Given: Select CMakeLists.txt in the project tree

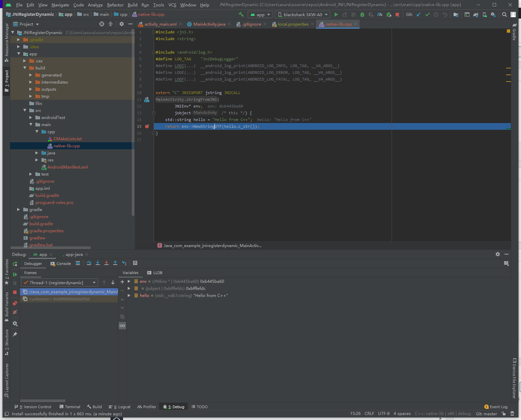Looking at the screenshot, I should (x=67, y=139).
